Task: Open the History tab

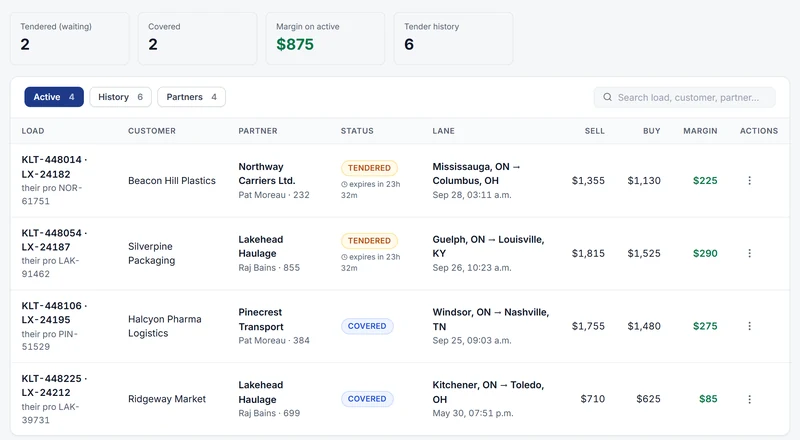Action: coord(120,97)
